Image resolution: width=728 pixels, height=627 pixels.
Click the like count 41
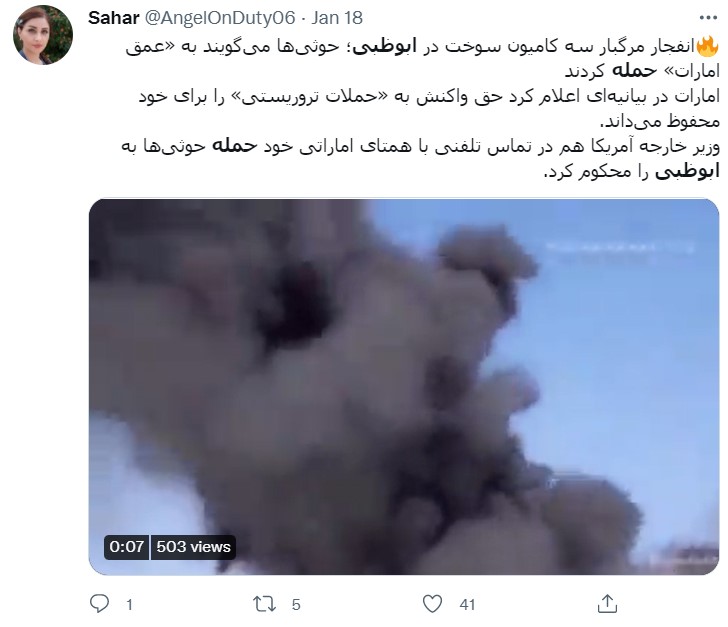(x=467, y=604)
